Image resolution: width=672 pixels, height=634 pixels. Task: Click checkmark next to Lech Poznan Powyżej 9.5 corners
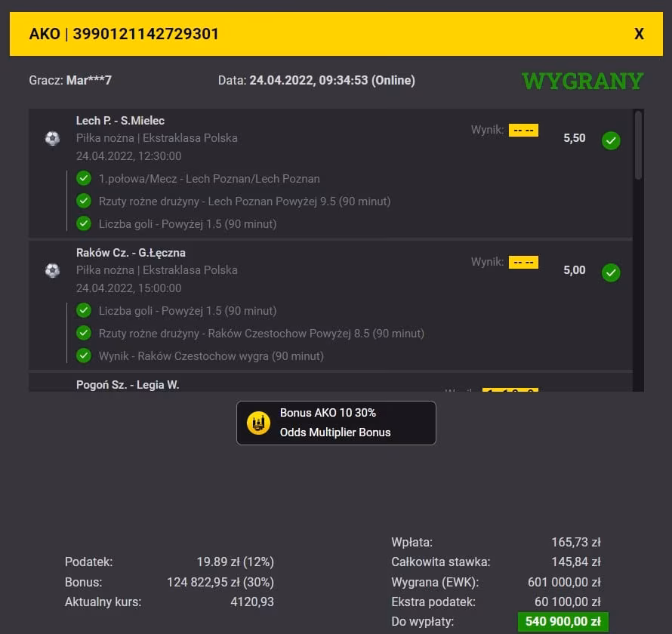point(84,201)
